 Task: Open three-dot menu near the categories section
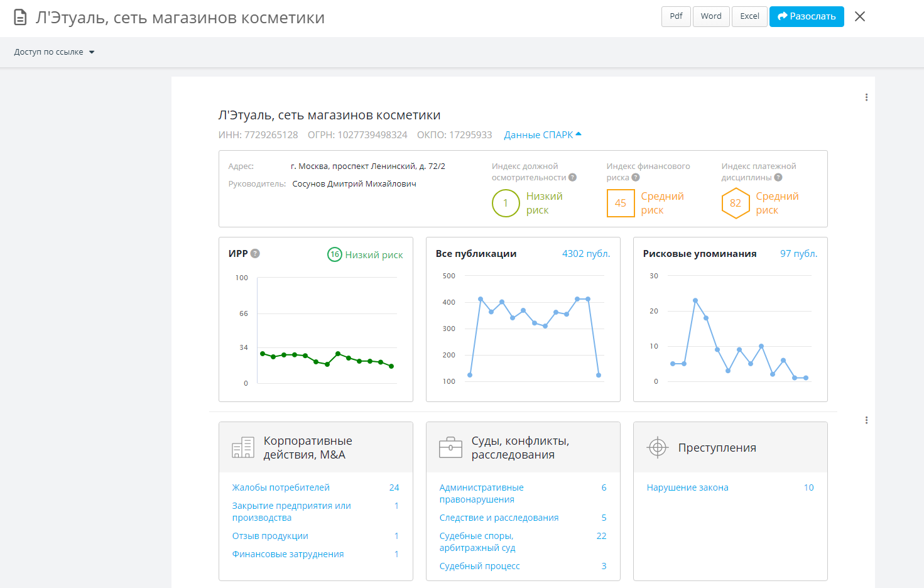[866, 420]
